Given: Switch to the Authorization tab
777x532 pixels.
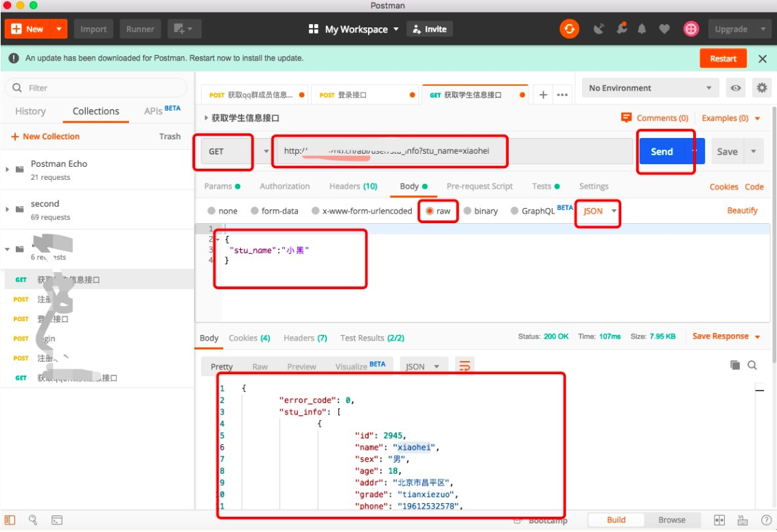Looking at the screenshot, I should (285, 186).
